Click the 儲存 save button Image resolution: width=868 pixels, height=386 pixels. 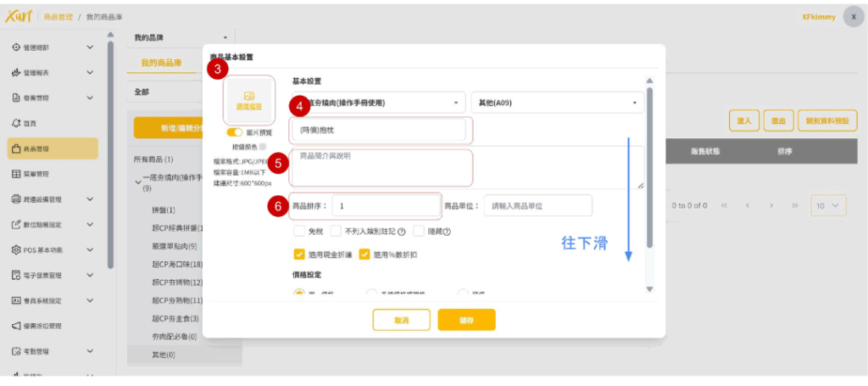(x=466, y=320)
